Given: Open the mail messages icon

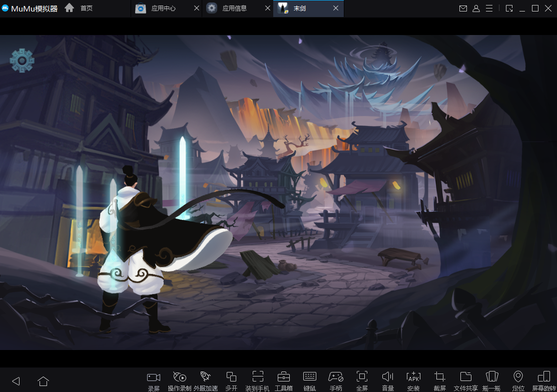Looking at the screenshot, I should 463,8.
